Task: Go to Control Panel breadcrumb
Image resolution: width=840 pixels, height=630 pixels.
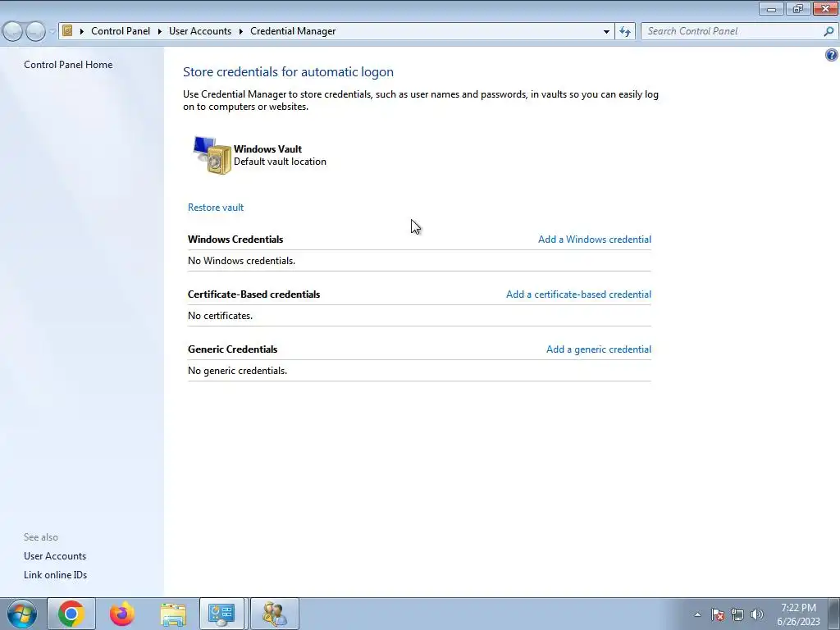Action: 121,31
